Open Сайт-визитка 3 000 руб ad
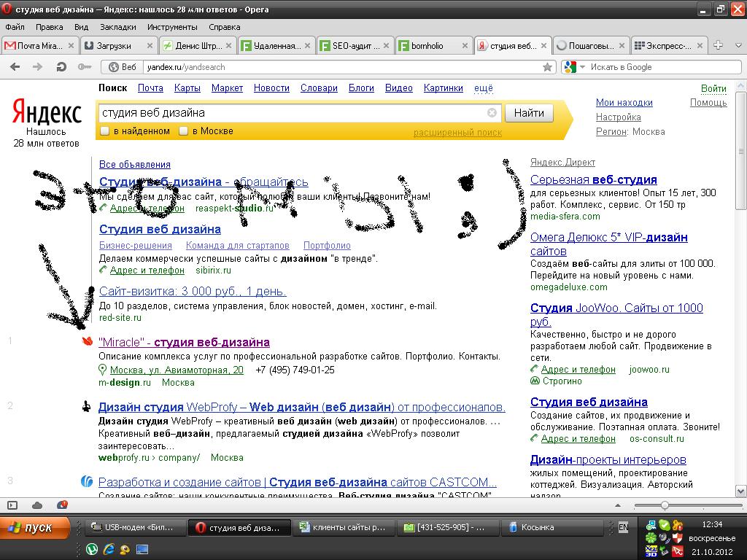 pos(193,291)
